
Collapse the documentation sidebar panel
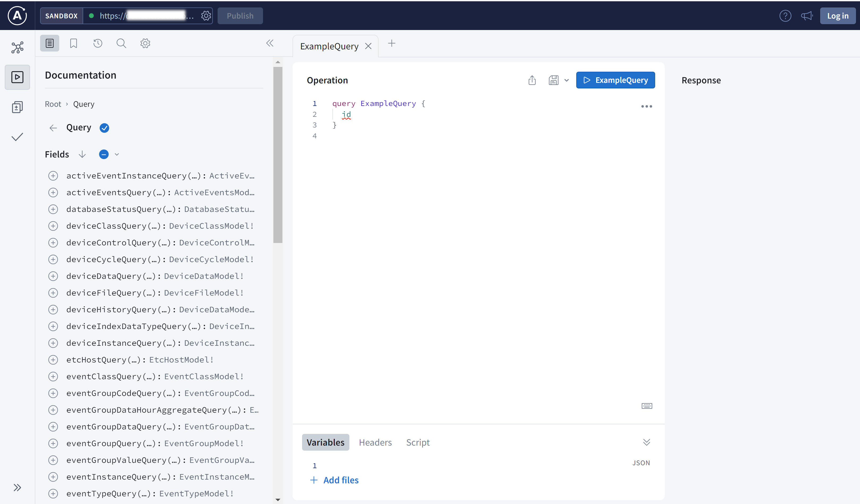click(x=270, y=43)
